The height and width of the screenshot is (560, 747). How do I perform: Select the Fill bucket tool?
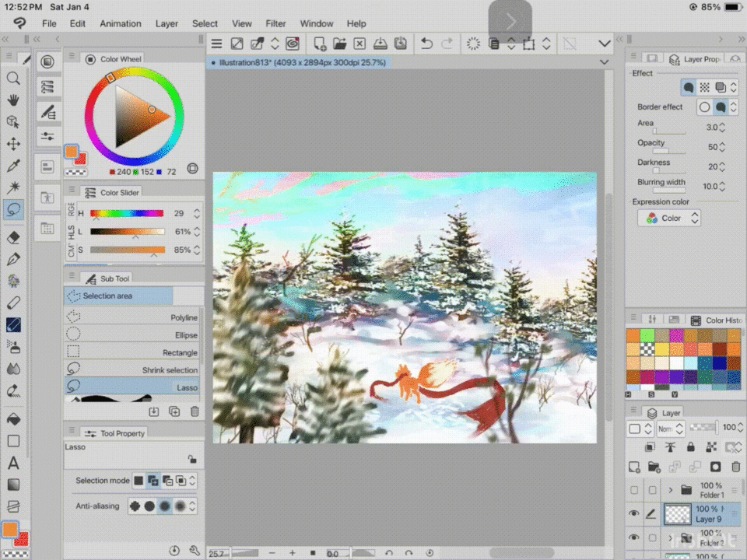pos(13,419)
